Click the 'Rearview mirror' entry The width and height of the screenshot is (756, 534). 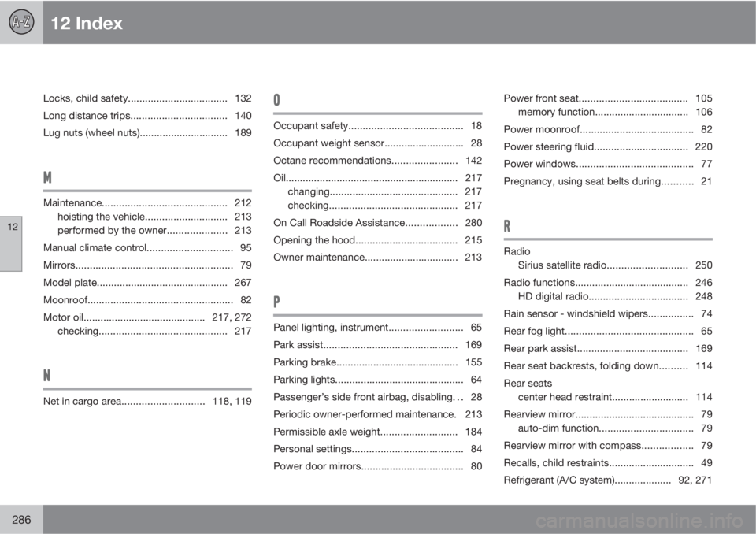pyautogui.click(x=608, y=415)
